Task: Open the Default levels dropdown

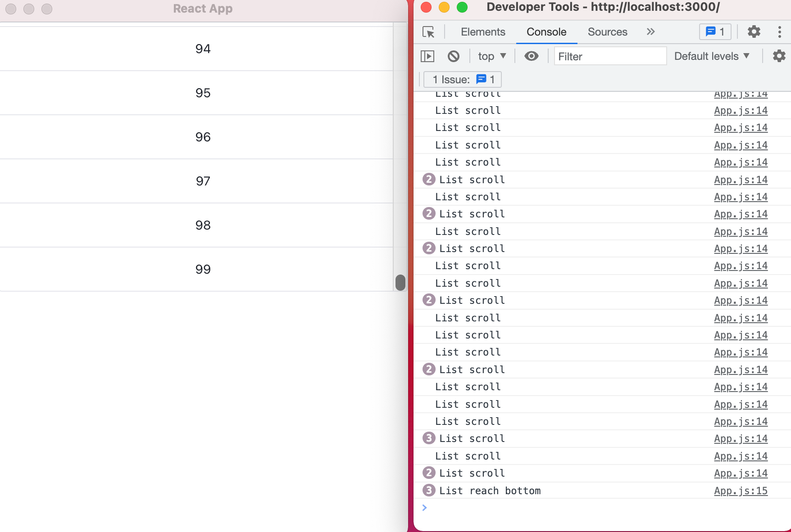Action: [x=711, y=56]
